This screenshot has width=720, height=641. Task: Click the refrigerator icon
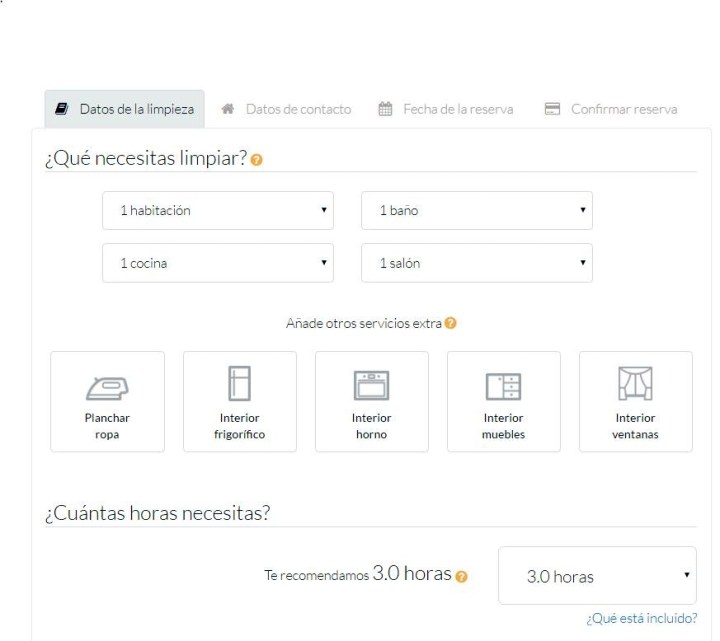pos(240,383)
